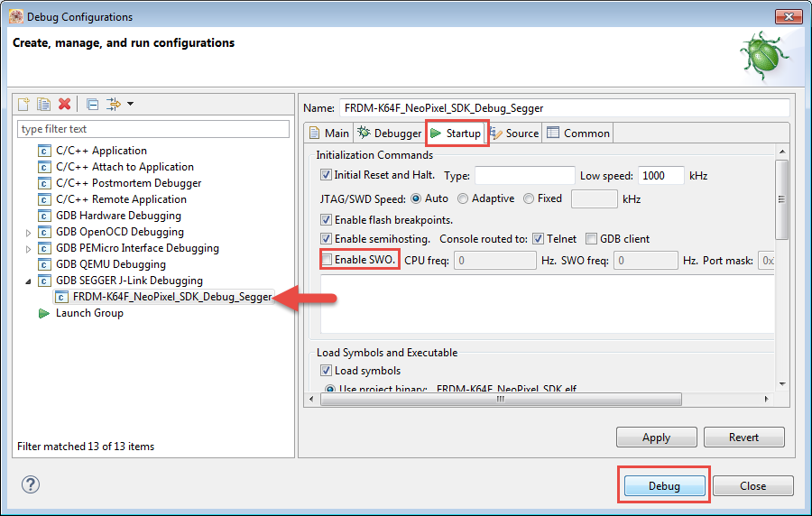Open the filter dropdown arrow in toolbar
812x516 pixels.
(x=130, y=105)
